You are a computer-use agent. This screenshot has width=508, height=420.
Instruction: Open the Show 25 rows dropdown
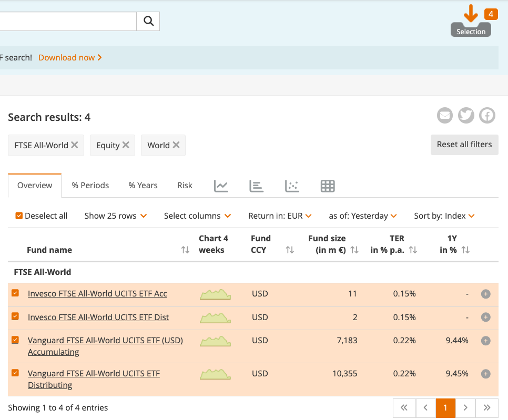click(115, 216)
